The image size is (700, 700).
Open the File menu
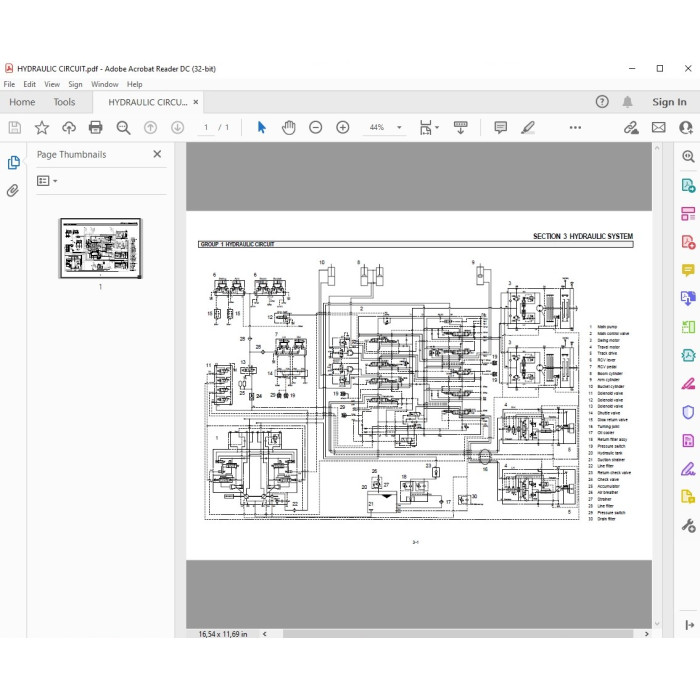(x=9, y=84)
